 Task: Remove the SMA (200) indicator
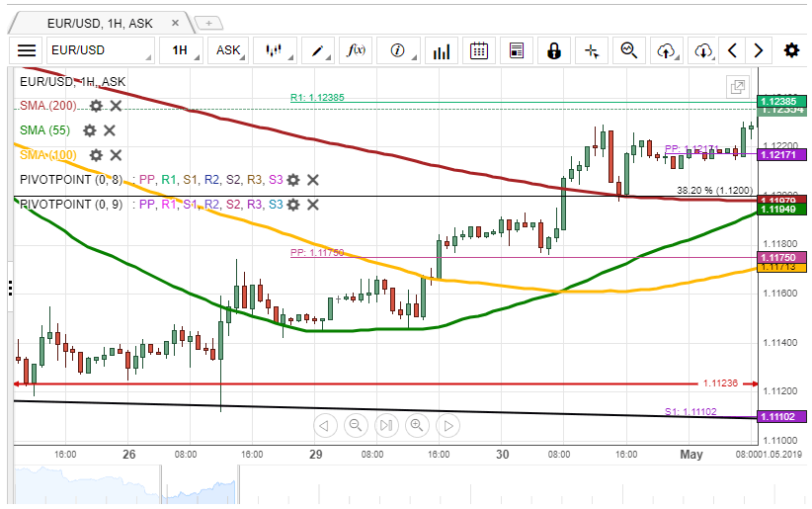pyautogui.click(x=116, y=106)
